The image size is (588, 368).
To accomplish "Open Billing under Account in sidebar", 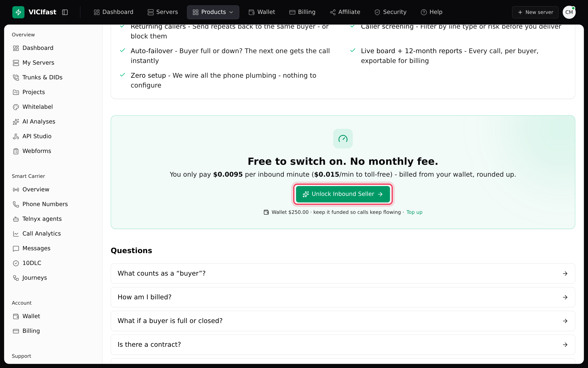I will click(27, 331).
